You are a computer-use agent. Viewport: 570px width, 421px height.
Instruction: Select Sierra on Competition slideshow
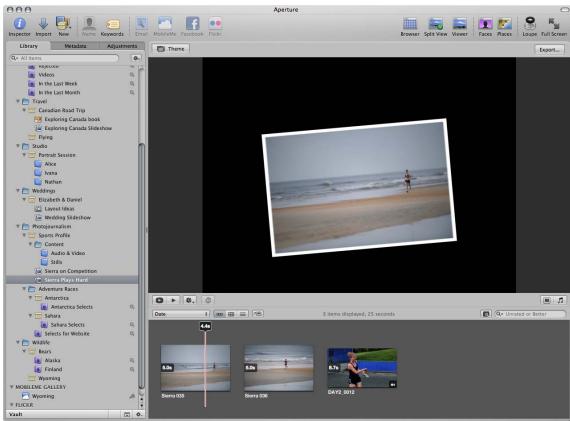(x=71, y=271)
